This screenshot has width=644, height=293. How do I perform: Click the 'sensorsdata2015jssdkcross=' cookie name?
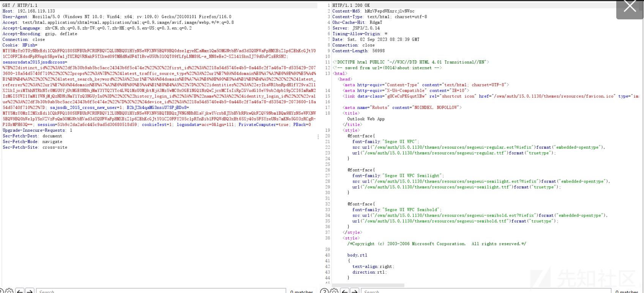35,62
